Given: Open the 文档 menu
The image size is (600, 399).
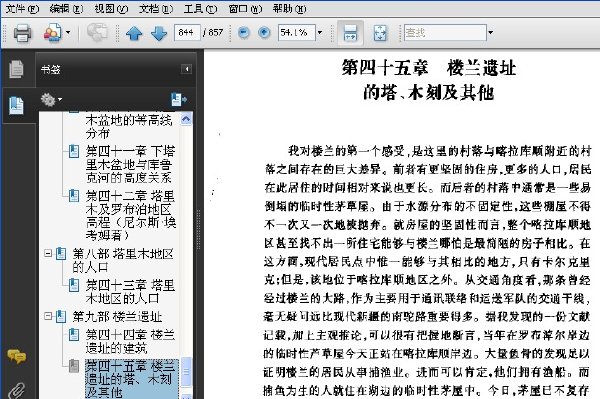Looking at the screenshot, I should (x=155, y=8).
